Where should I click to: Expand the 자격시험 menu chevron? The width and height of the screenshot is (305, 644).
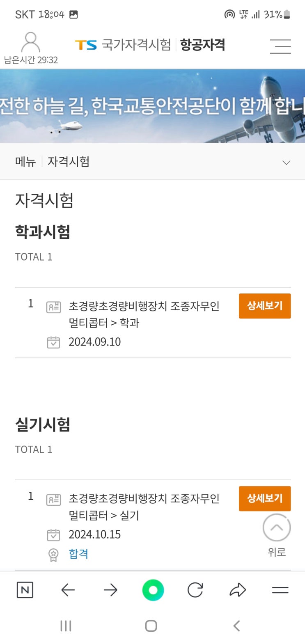pos(286,163)
